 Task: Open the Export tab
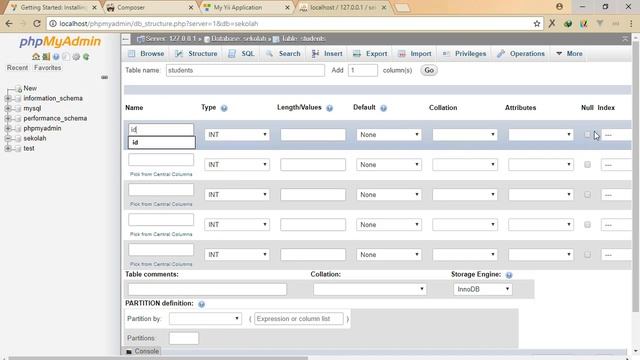point(370,54)
